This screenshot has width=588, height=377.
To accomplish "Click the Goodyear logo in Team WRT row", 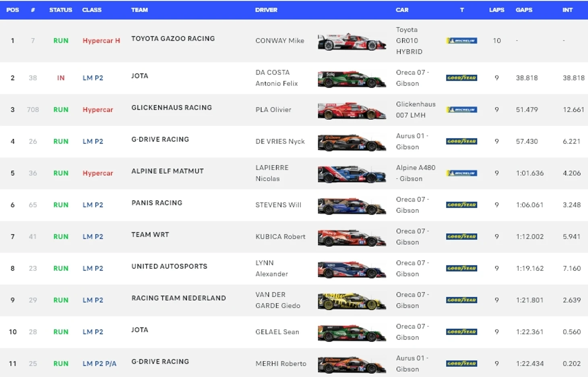I will click(x=462, y=237).
